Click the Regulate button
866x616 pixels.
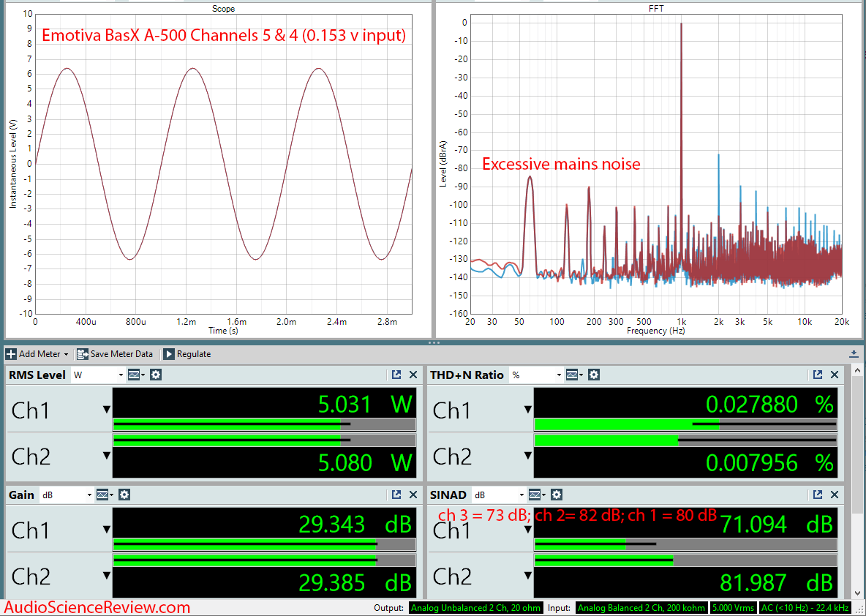coord(187,354)
